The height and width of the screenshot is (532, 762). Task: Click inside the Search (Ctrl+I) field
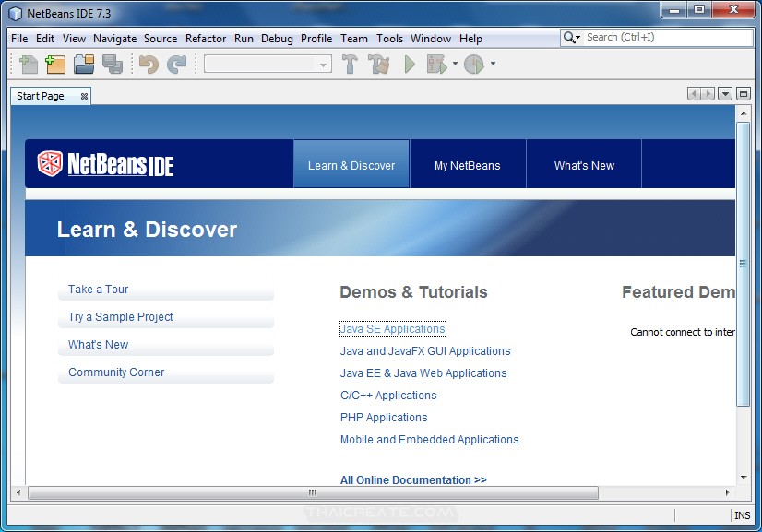pos(655,38)
